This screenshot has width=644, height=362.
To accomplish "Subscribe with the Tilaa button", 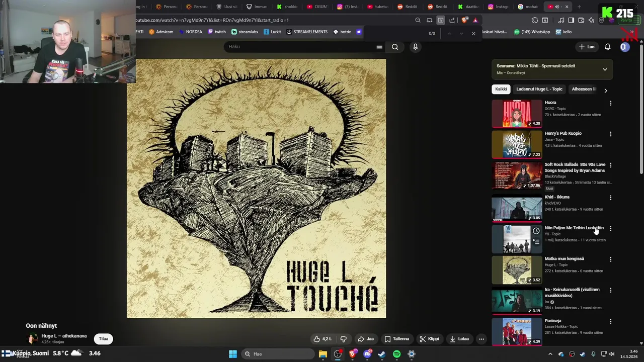I will [x=104, y=339].
